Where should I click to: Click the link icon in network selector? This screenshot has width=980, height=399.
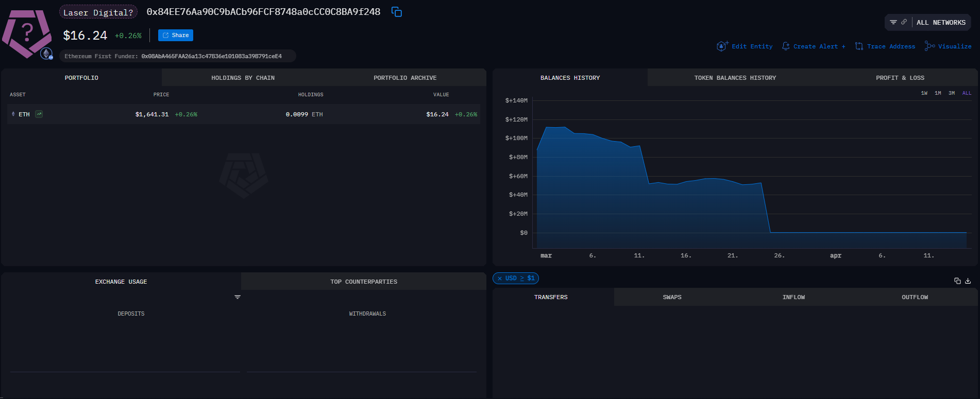904,22
